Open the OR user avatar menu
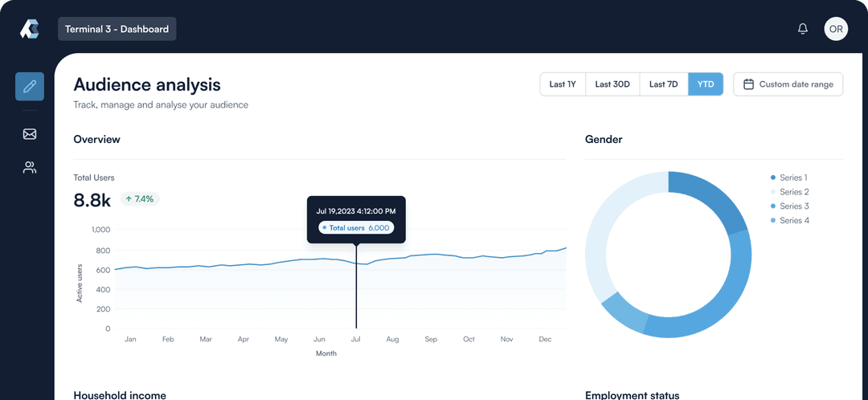 pyautogui.click(x=836, y=29)
